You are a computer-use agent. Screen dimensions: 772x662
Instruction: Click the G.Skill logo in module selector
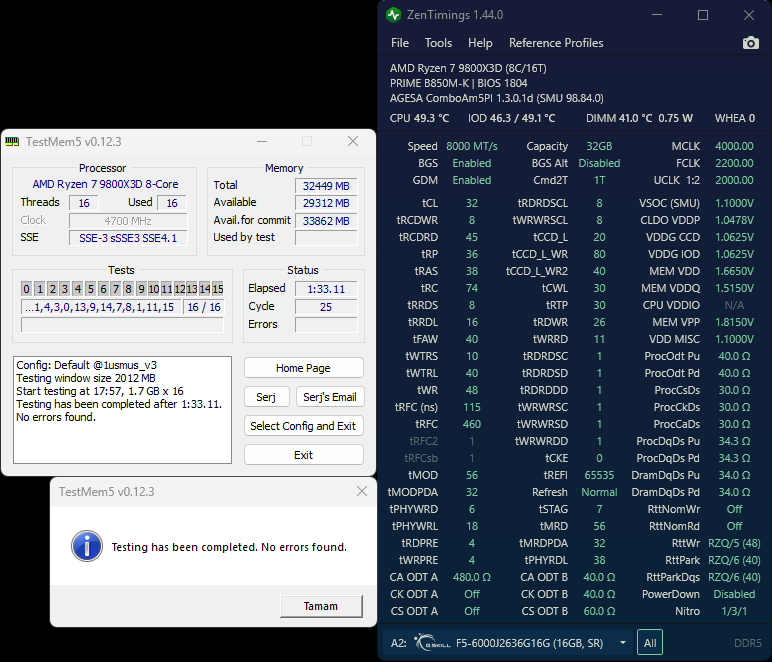[x=432, y=643]
